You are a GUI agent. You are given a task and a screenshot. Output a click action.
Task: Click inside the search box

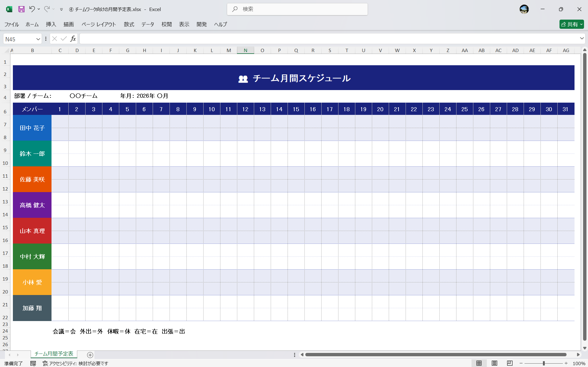coord(297,9)
